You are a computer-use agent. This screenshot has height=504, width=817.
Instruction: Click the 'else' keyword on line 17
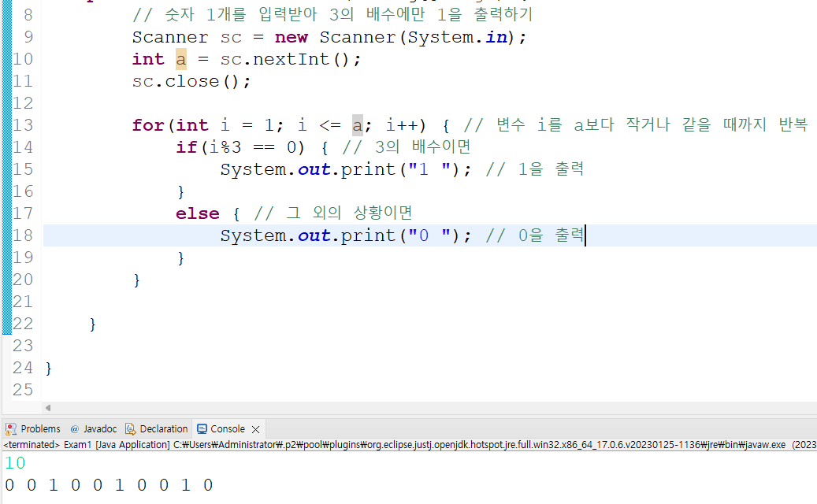click(198, 213)
